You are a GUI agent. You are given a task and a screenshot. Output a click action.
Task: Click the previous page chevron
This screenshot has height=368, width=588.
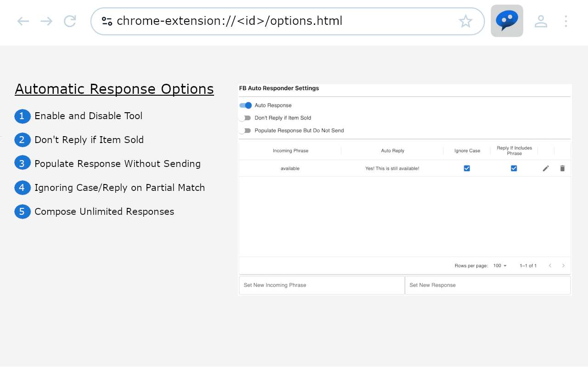(550, 265)
